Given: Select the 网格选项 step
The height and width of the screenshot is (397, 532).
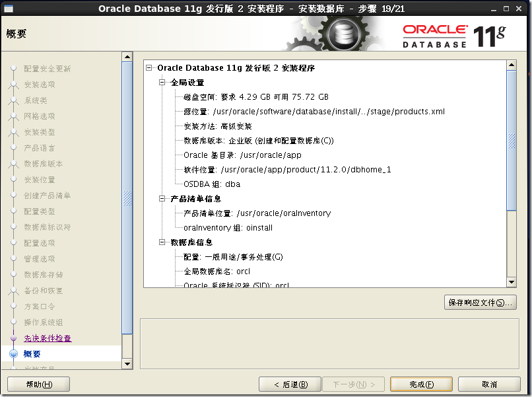Looking at the screenshot, I should coord(40,116).
